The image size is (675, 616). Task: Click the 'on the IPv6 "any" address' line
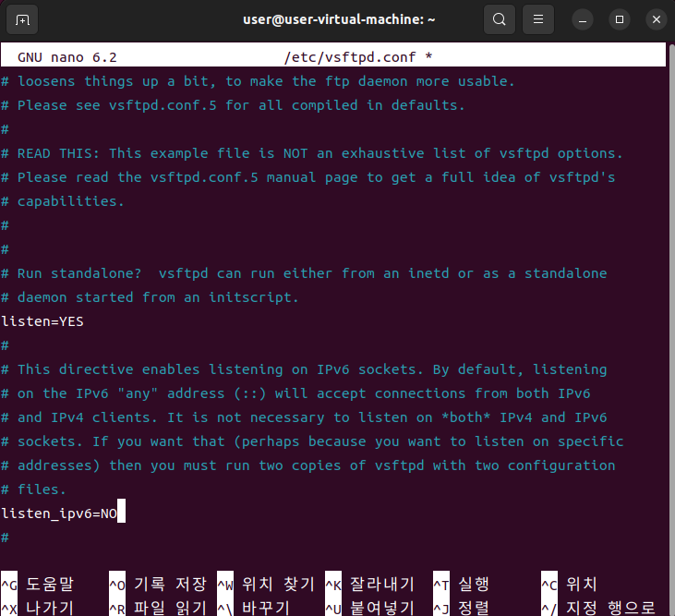295,393
